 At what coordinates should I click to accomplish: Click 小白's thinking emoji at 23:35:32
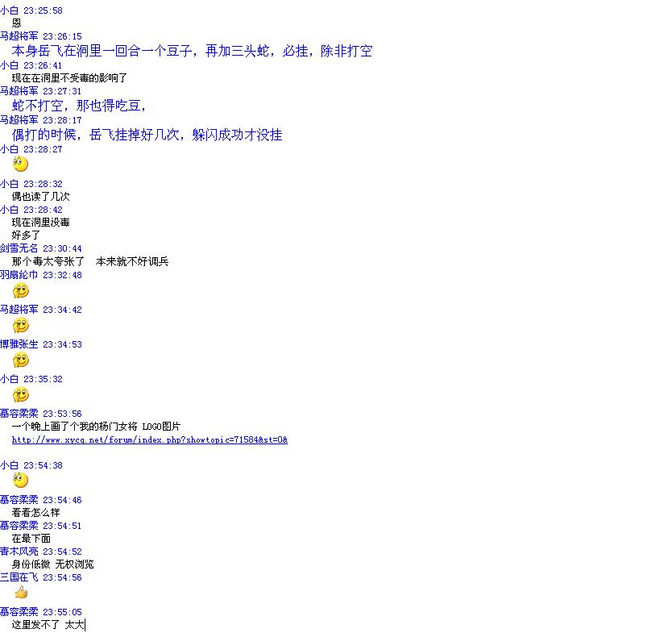21,394
